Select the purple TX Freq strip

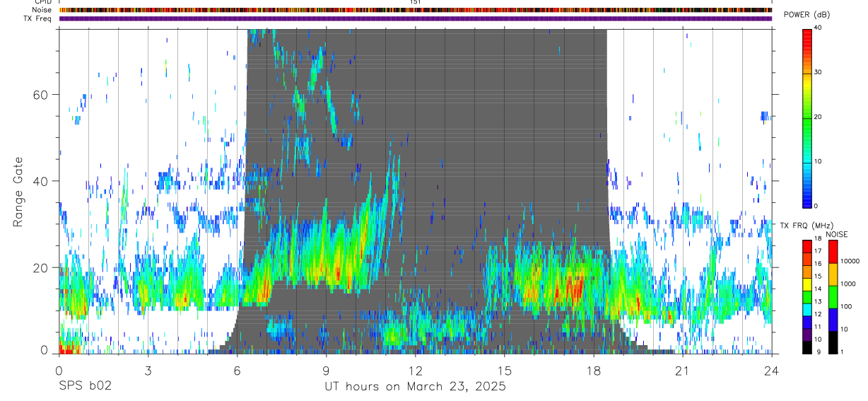tap(415, 18)
